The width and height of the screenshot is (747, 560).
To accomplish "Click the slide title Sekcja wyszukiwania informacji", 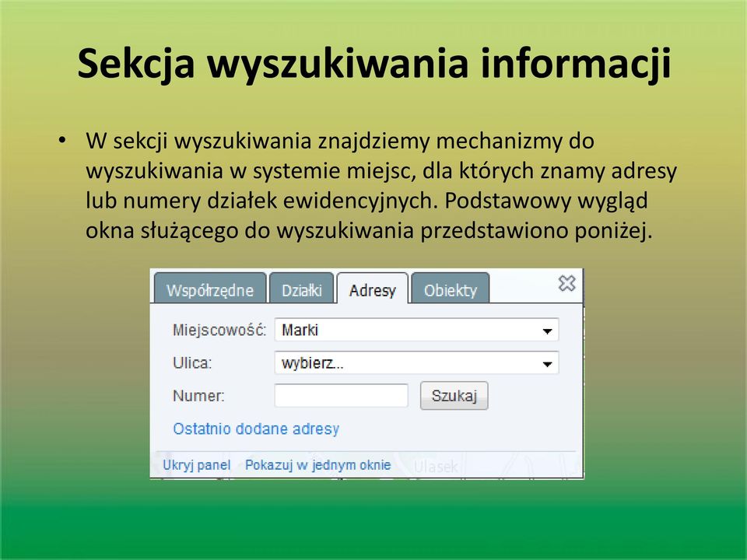I will (374, 64).
